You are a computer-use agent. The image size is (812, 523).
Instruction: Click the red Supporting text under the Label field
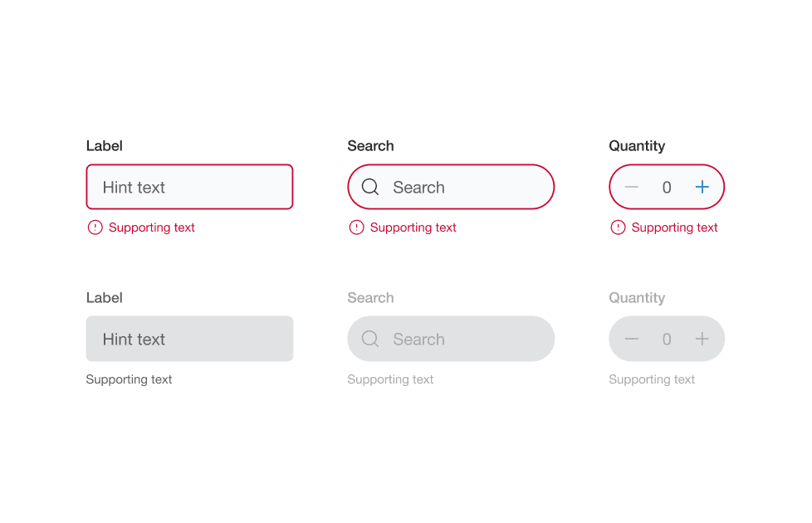152,227
